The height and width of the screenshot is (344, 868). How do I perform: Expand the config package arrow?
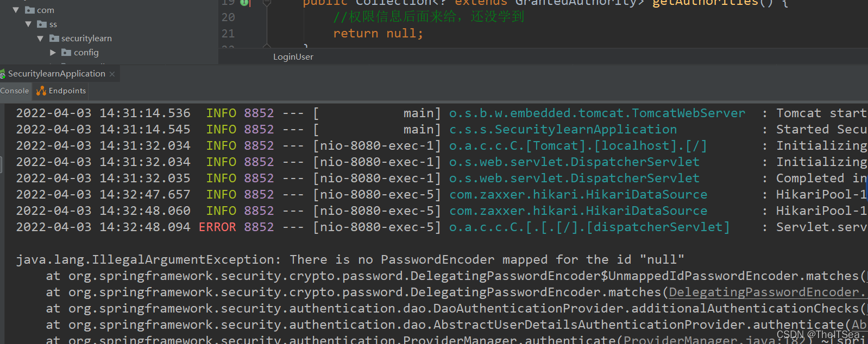tap(53, 53)
